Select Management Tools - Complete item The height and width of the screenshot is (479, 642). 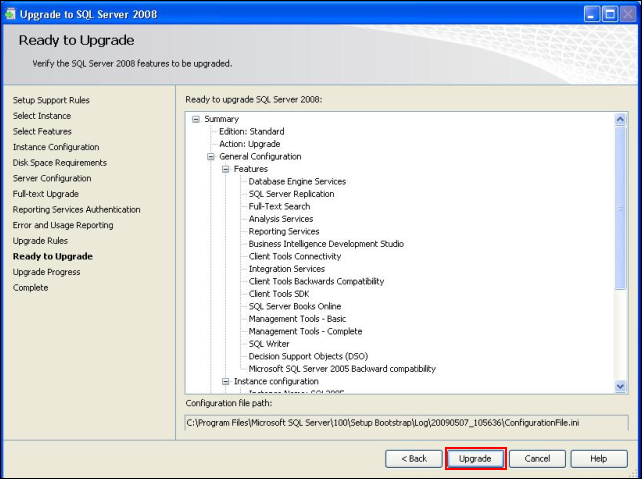pyautogui.click(x=305, y=331)
